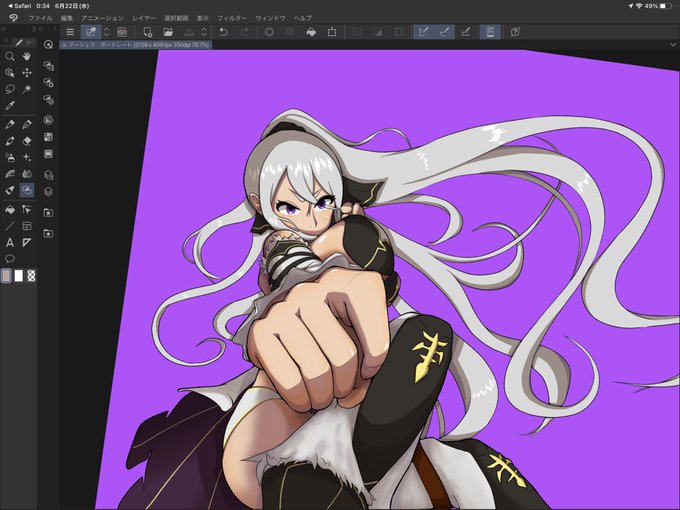Select the Lasso selection tool
Image resolution: width=680 pixels, height=510 pixels.
pyautogui.click(x=10, y=89)
